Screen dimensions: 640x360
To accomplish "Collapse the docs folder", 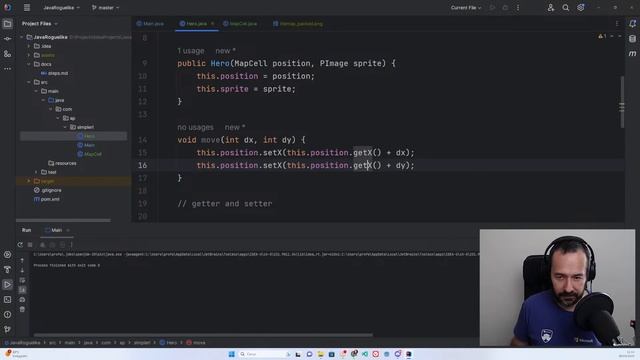I will pos(29,64).
